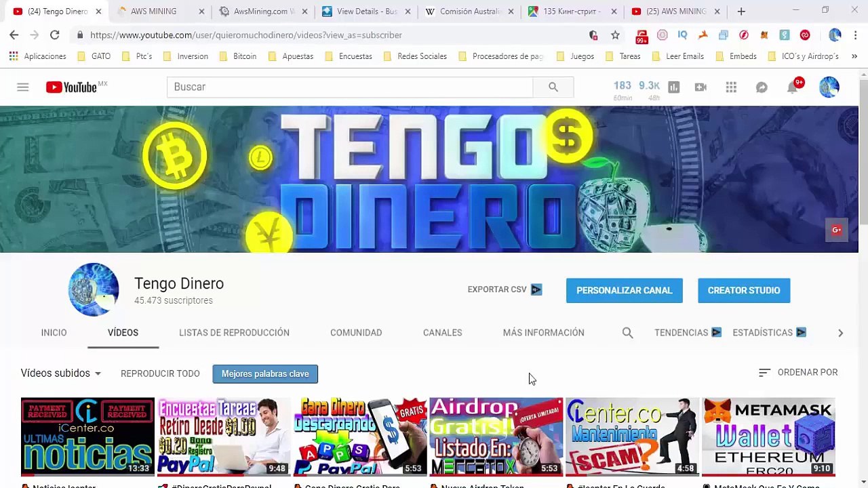Open the Estadísticas tab
Screen dimensions: 868x488
click(769, 333)
